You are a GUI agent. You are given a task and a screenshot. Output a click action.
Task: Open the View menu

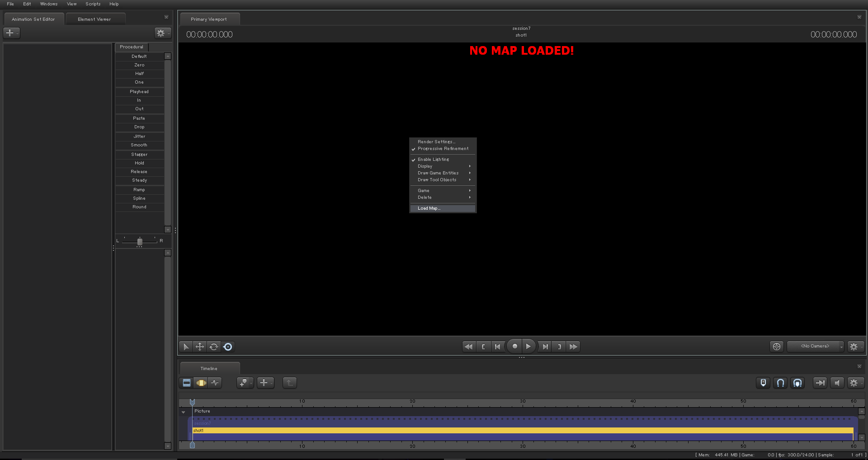pyautogui.click(x=72, y=4)
